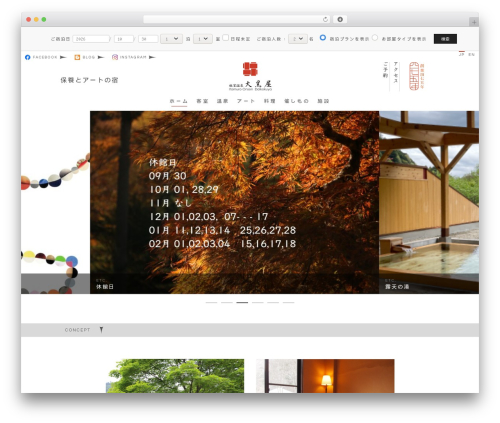
Task: Open the Instagram icon link
Action: [115, 57]
